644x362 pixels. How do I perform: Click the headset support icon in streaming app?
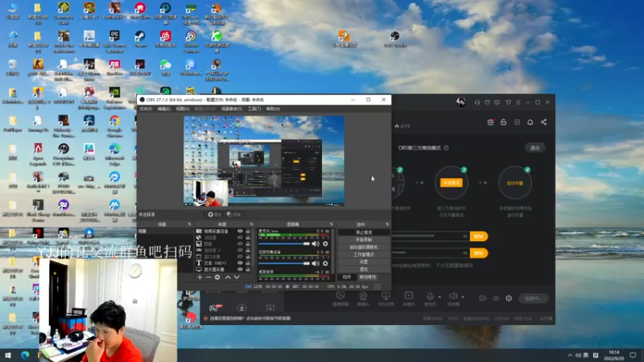coord(477,102)
